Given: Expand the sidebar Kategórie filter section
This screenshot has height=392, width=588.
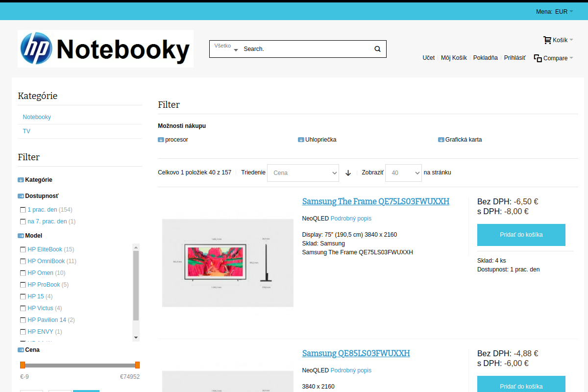Looking at the screenshot, I should (x=21, y=180).
